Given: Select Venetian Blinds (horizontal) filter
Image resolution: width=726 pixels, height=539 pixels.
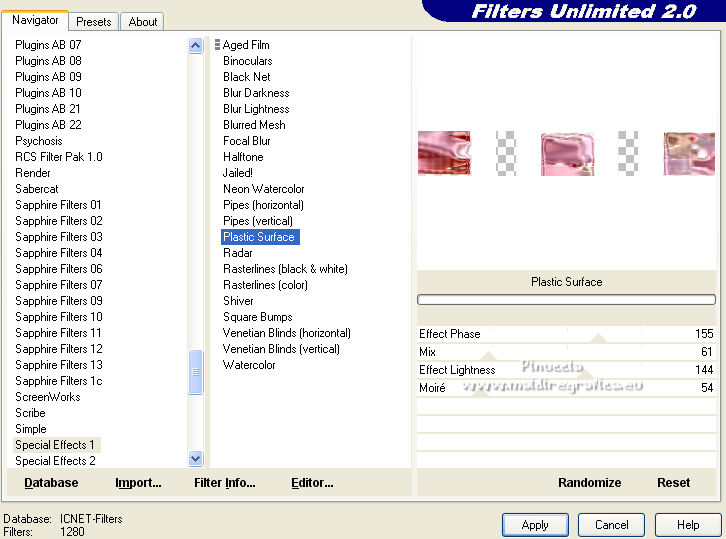Looking at the screenshot, I should tap(287, 333).
